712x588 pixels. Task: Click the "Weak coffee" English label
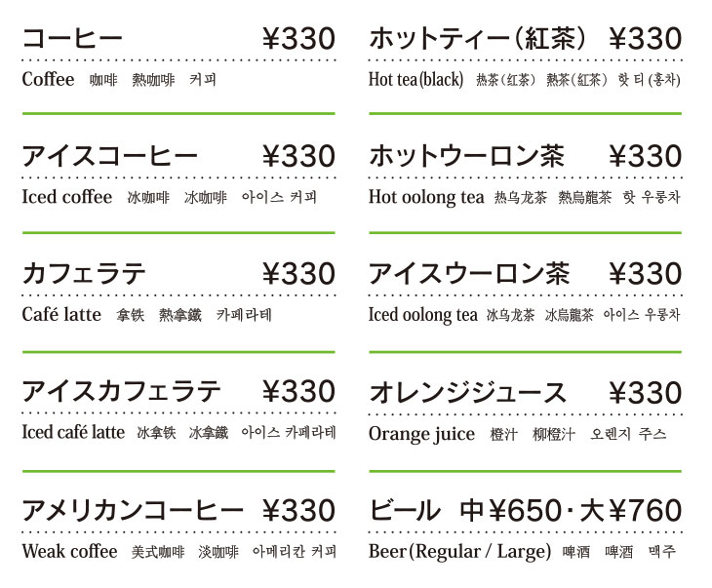coord(69,551)
